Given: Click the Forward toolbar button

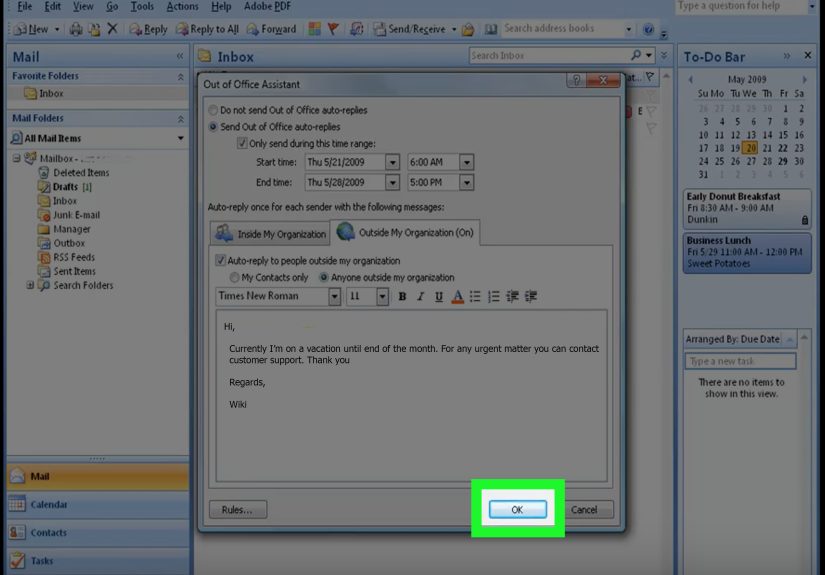Looking at the screenshot, I should (271, 29).
